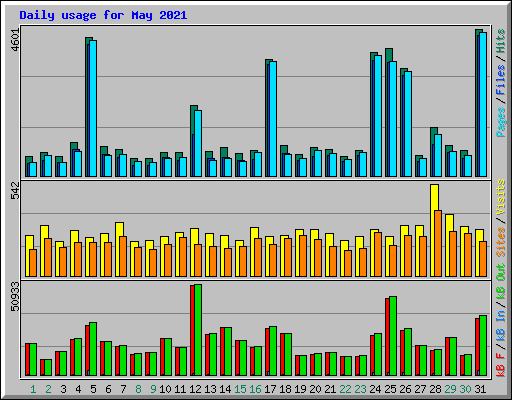The height and width of the screenshot is (400, 512).
Task: Click the 'Sites' legend label
Action: 501,242
